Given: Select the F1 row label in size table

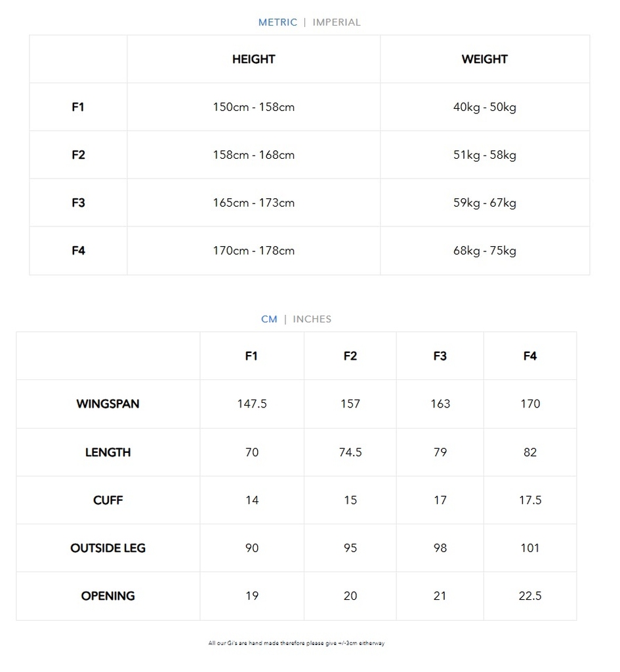Looking at the screenshot, I should (78, 107).
